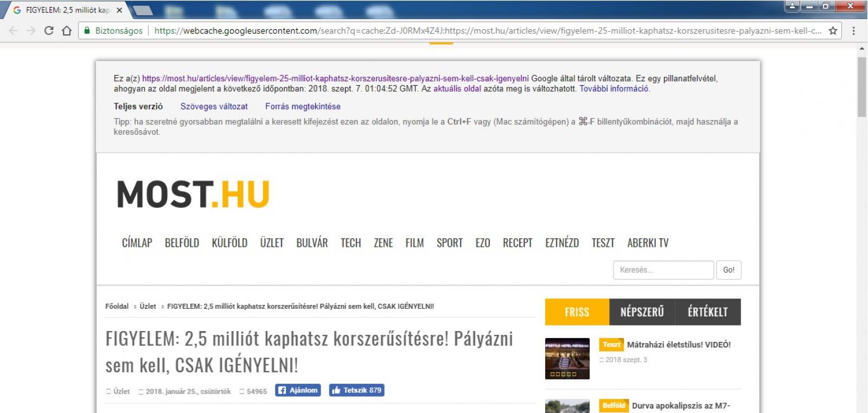Go to the EZTNÉZD section
This screenshot has height=413, width=868.
click(x=562, y=243)
